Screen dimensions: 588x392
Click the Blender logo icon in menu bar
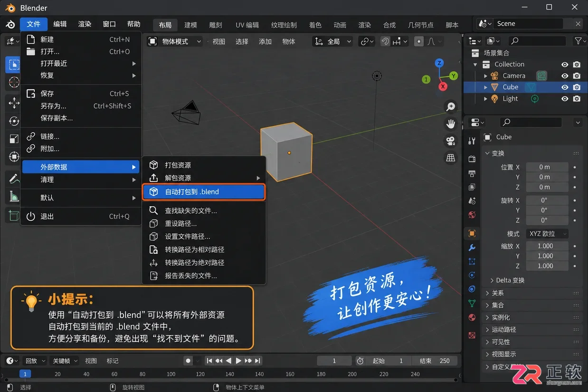[x=10, y=25]
